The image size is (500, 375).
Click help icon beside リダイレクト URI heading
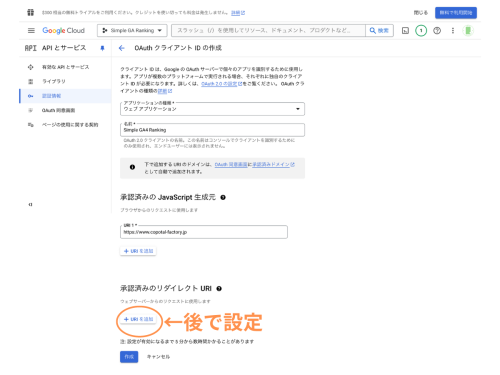219,289
